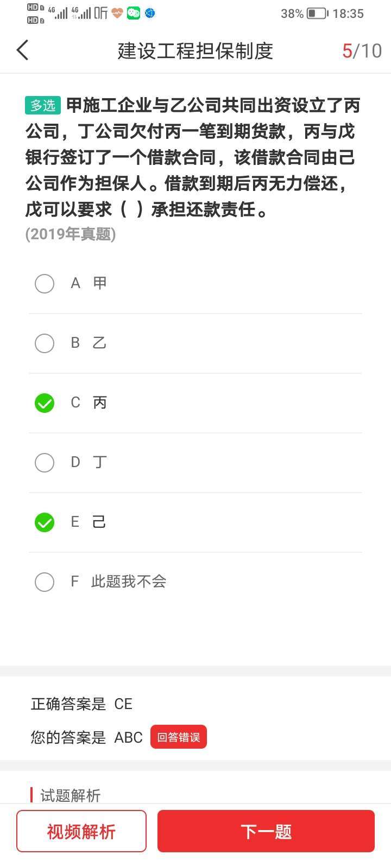Toggle the checked option C 丙
Viewport: 391px width, 868px height.
point(45,403)
